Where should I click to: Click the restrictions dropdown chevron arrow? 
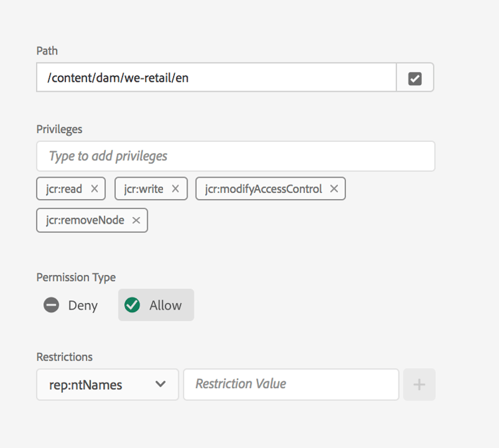pyautogui.click(x=160, y=385)
